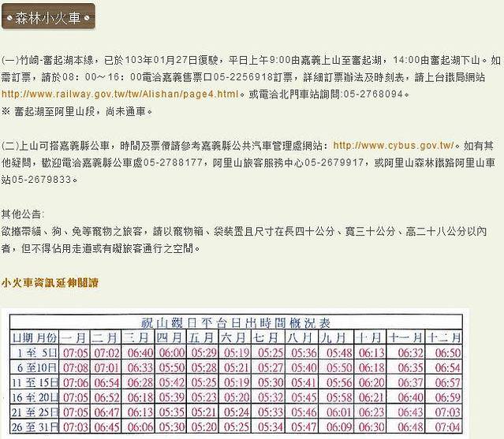
Task: Open the railway.gov.tw Alishan page4 link
Action: (x=120, y=94)
